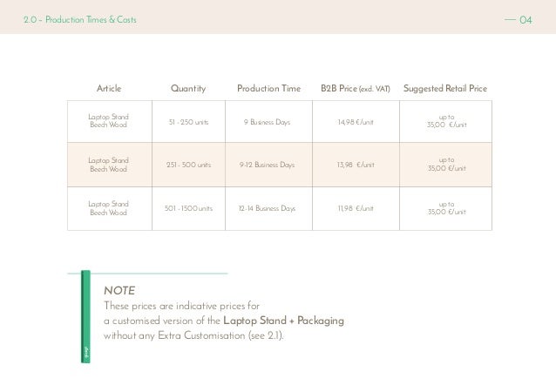556x392 pixels.
Task: Select the Article column header
Action: pos(109,89)
